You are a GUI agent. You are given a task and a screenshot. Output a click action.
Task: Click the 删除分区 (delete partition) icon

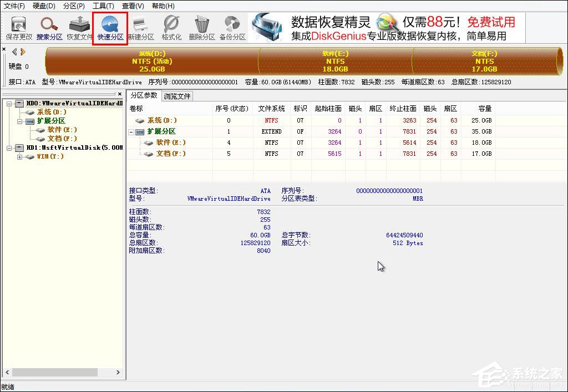tap(201, 26)
